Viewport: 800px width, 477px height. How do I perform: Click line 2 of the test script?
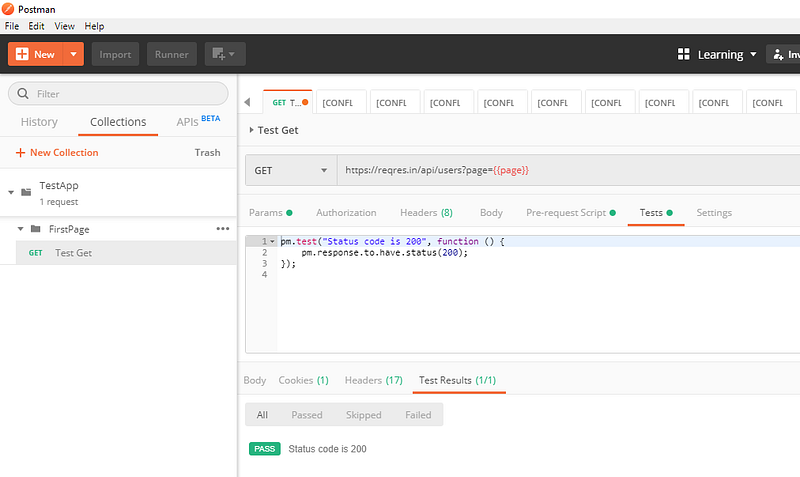tap(384, 253)
